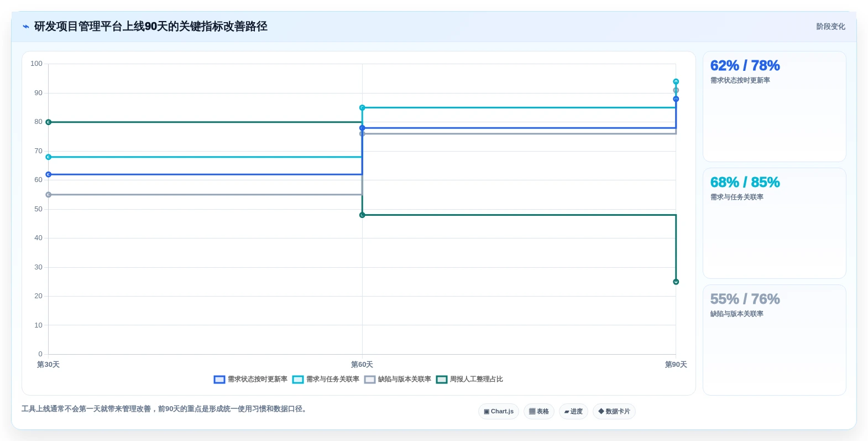Click the 需求与任务关联率 point at 第30天

49,157
